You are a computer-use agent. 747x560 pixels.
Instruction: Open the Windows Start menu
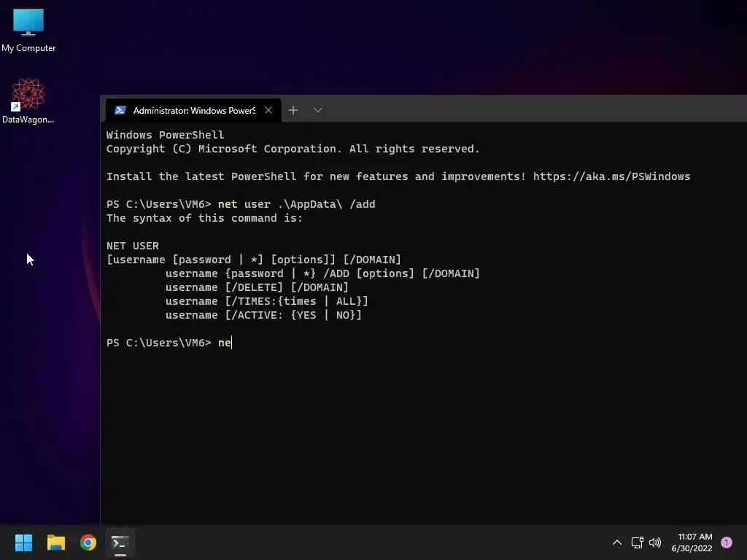[23, 542]
